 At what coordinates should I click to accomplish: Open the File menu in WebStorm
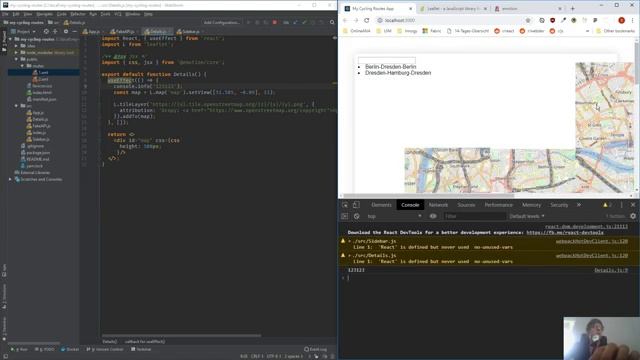click(x=5, y=14)
